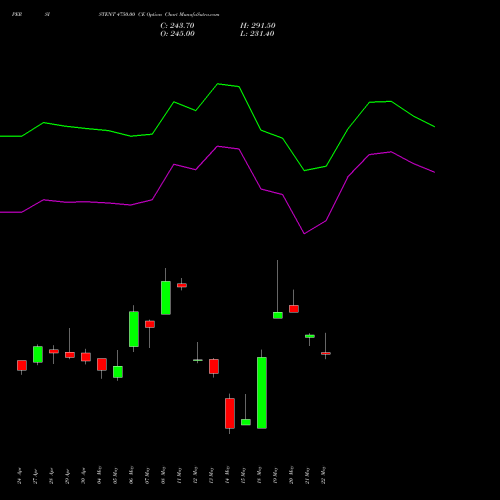Image resolution: width=500 pixels, height=500 pixels.
Task: Select the 11 May date label
Action: (x=179, y=475)
